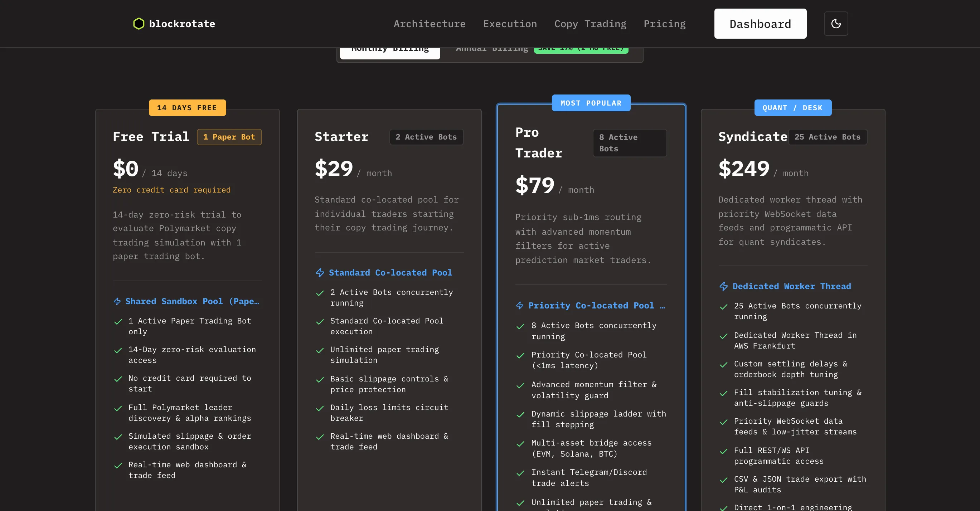Click lightning icon beside Priority Co-located Pool
Screen dimensions: 980x511
tap(520, 305)
